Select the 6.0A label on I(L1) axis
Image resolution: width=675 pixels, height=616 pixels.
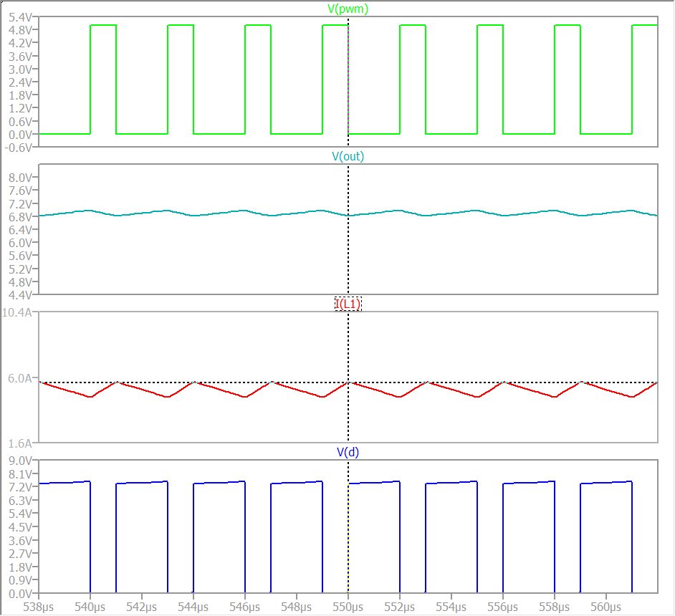click(20, 378)
